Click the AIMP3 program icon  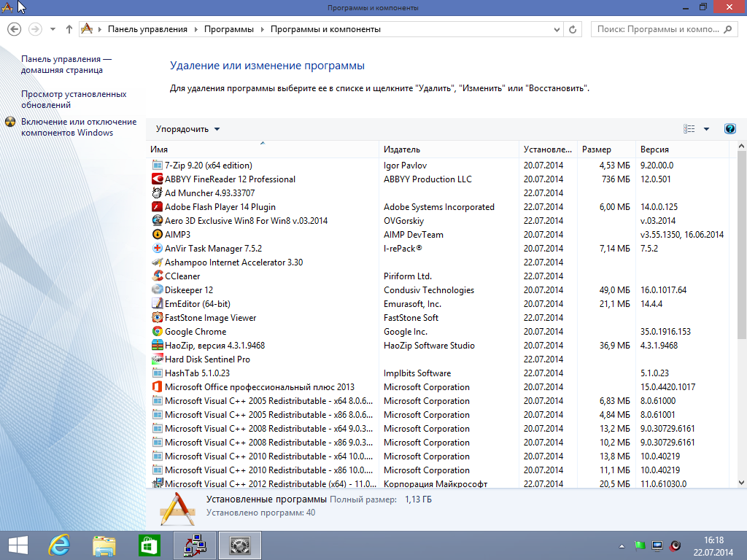[158, 234]
